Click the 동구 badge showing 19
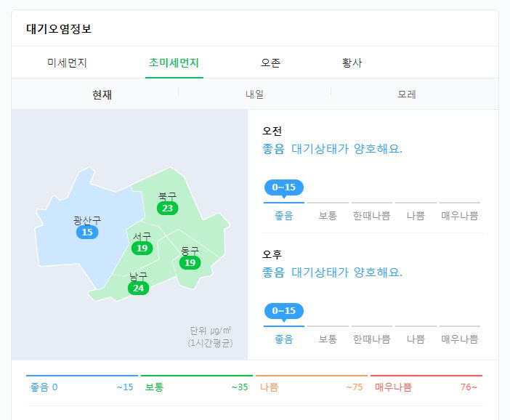This screenshot has height=420, width=510. click(x=190, y=262)
